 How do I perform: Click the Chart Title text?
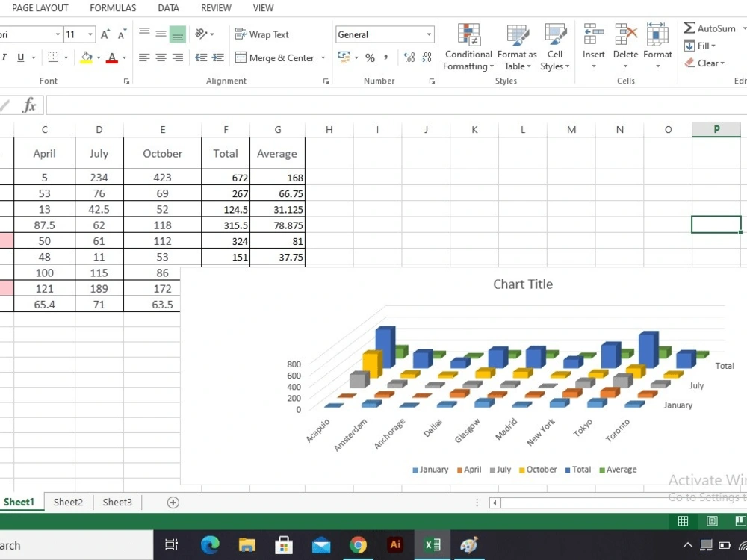pos(523,284)
